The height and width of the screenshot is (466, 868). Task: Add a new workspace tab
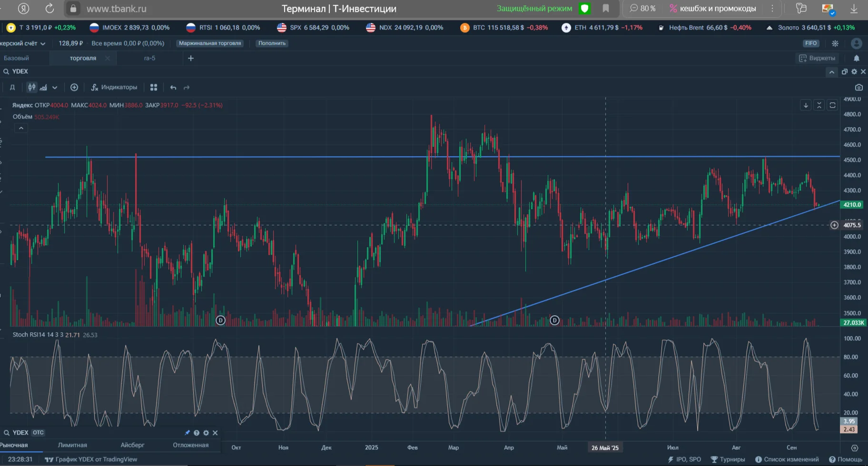[x=191, y=58]
